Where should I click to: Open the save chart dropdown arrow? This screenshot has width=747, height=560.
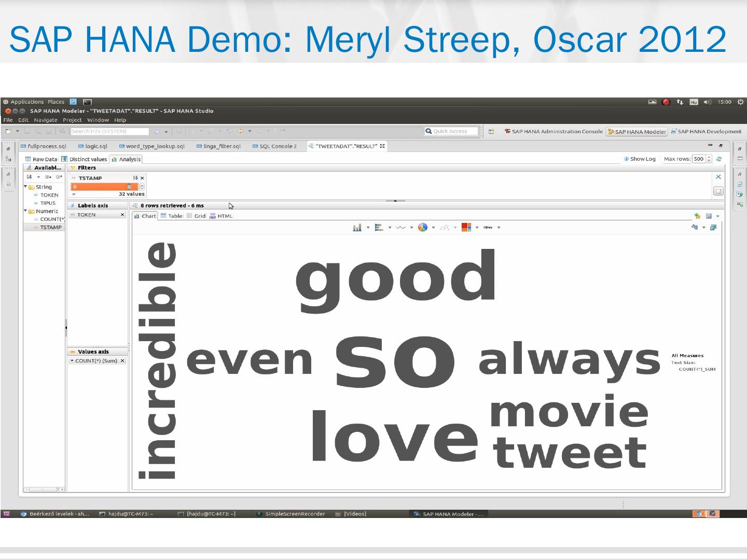point(718,216)
